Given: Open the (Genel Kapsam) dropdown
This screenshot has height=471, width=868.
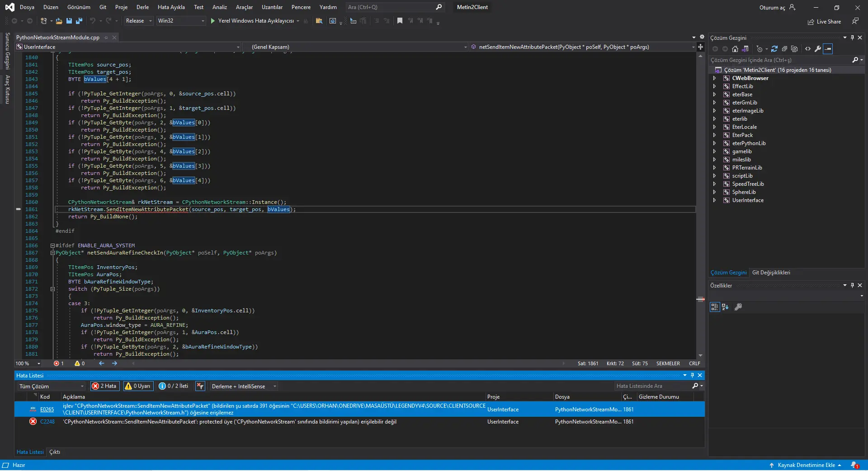Looking at the screenshot, I should [x=355, y=47].
